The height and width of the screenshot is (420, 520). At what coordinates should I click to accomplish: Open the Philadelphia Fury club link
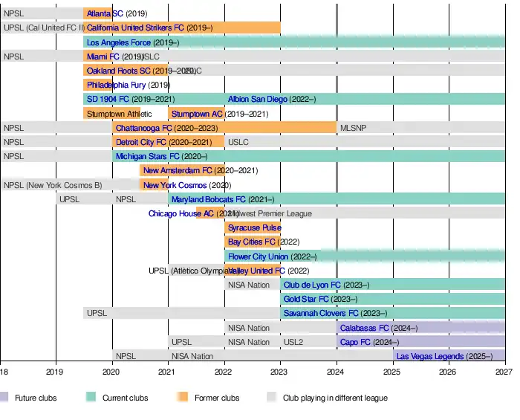[117, 85]
